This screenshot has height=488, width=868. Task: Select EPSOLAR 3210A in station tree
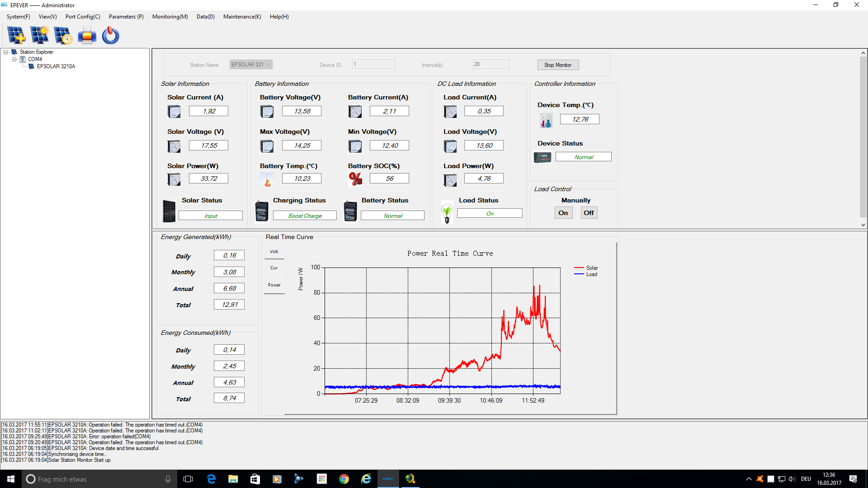click(x=56, y=66)
